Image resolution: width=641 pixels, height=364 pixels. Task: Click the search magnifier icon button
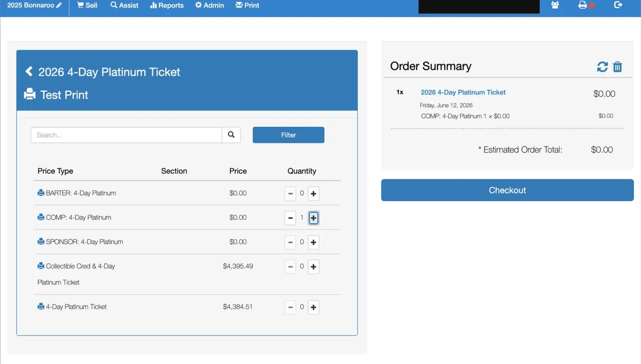point(231,135)
